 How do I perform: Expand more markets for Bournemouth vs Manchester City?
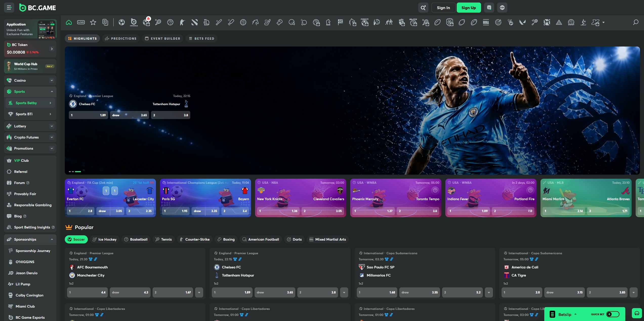(199, 292)
